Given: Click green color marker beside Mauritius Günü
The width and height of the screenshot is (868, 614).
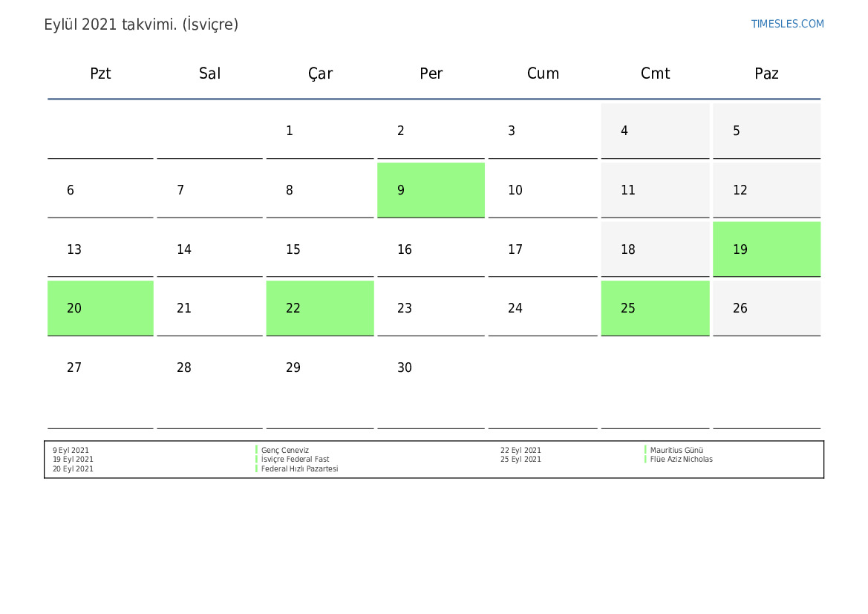Looking at the screenshot, I should 645,450.
